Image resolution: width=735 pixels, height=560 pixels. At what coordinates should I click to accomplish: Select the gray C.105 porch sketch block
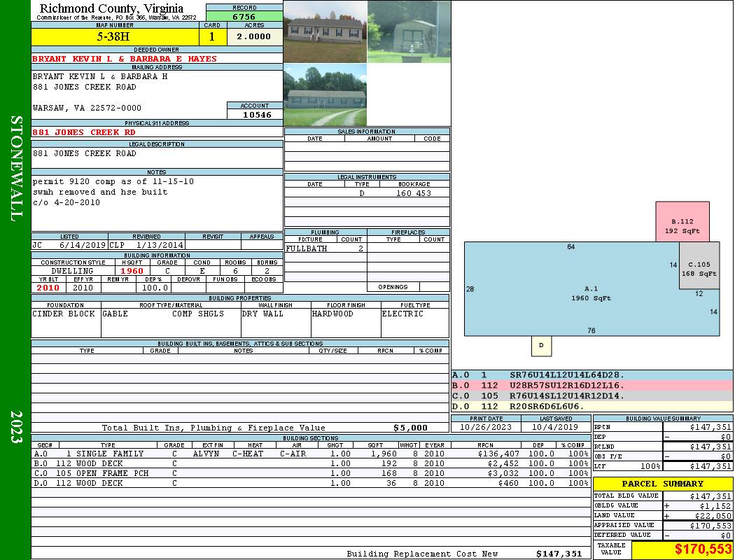pyautogui.click(x=699, y=269)
